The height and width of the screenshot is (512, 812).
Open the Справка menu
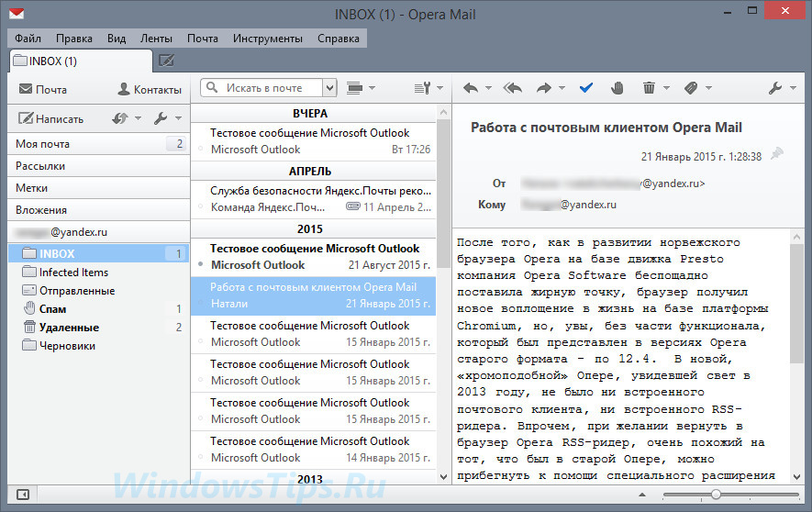[339, 39]
